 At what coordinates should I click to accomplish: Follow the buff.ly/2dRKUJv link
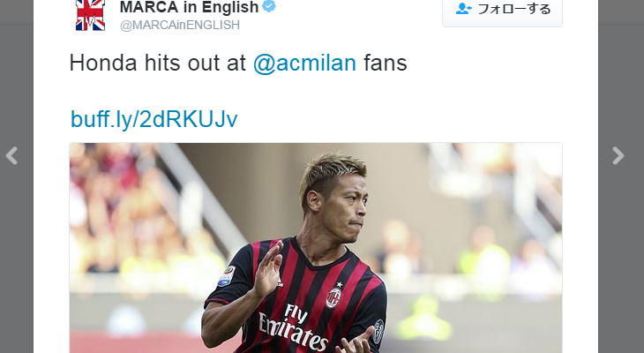[154, 119]
